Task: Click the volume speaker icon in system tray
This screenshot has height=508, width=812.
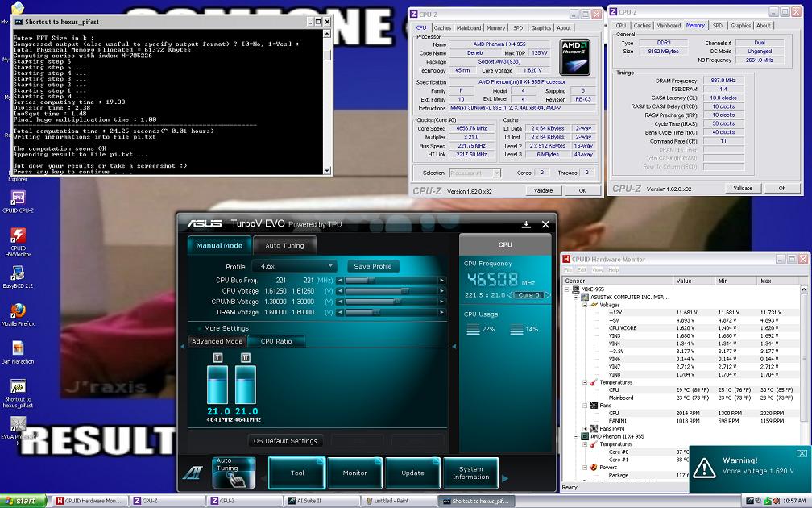Action: (x=777, y=501)
